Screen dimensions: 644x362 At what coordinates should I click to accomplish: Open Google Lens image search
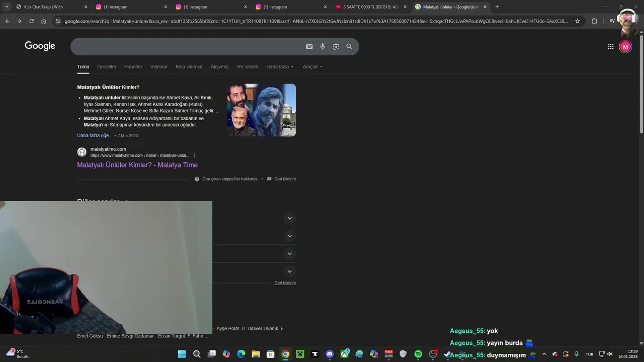tap(336, 47)
